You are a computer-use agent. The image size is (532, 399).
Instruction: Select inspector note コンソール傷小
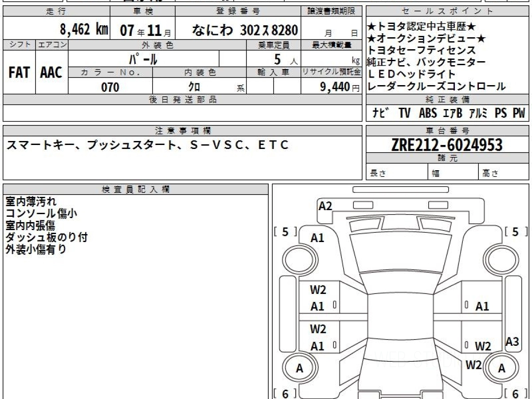(41, 214)
